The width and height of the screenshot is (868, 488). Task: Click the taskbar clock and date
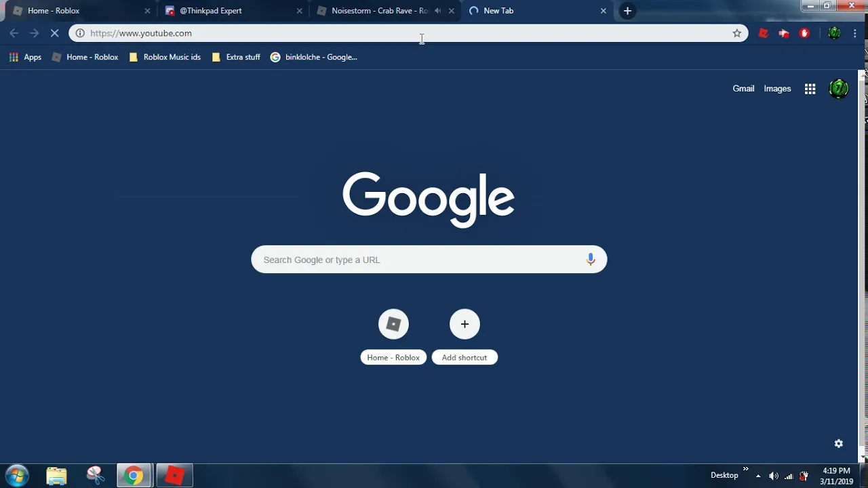pos(836,476)
